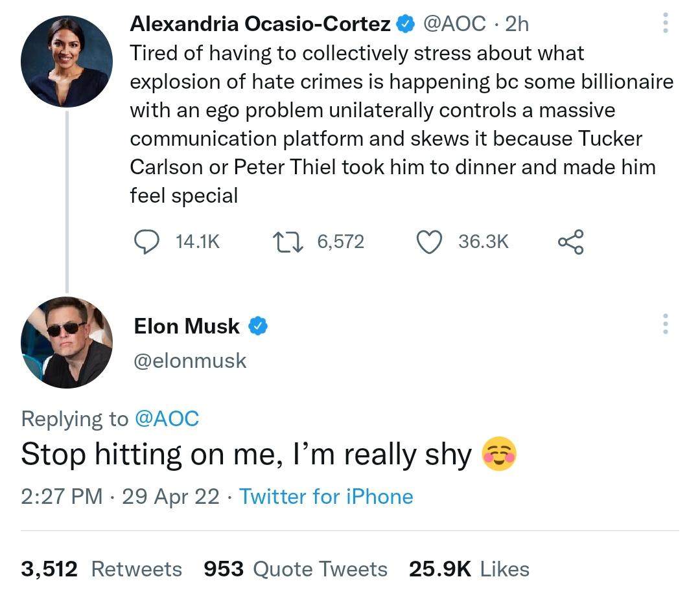This screenshot has height=601, width=700.
Task: Click the Elon Musk display name
Action: click(187, 326)
